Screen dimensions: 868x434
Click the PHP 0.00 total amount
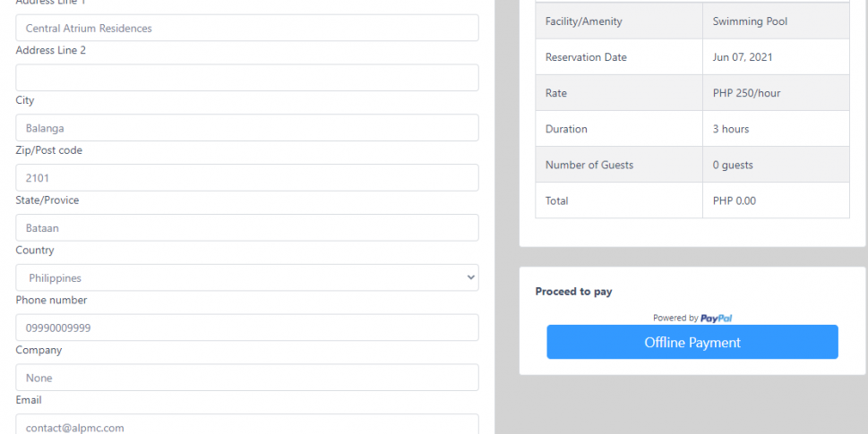pyautogui.click(x=735, y=200)
